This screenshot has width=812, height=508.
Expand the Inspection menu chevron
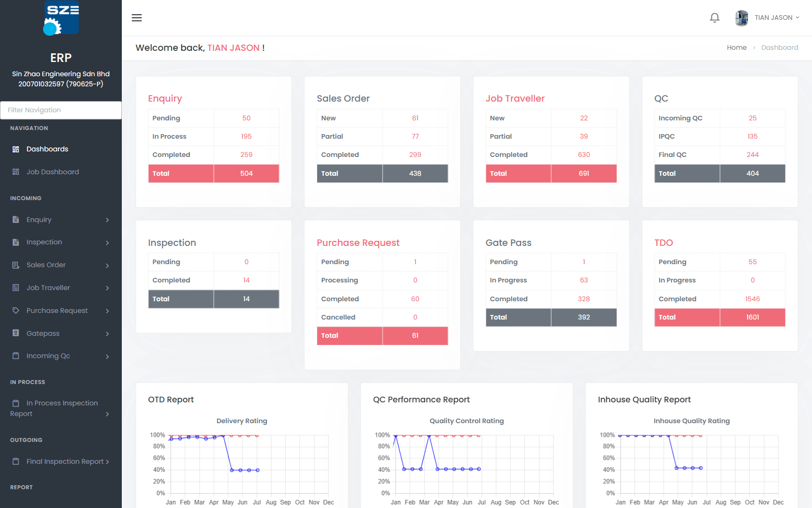(x=108, y=243)
